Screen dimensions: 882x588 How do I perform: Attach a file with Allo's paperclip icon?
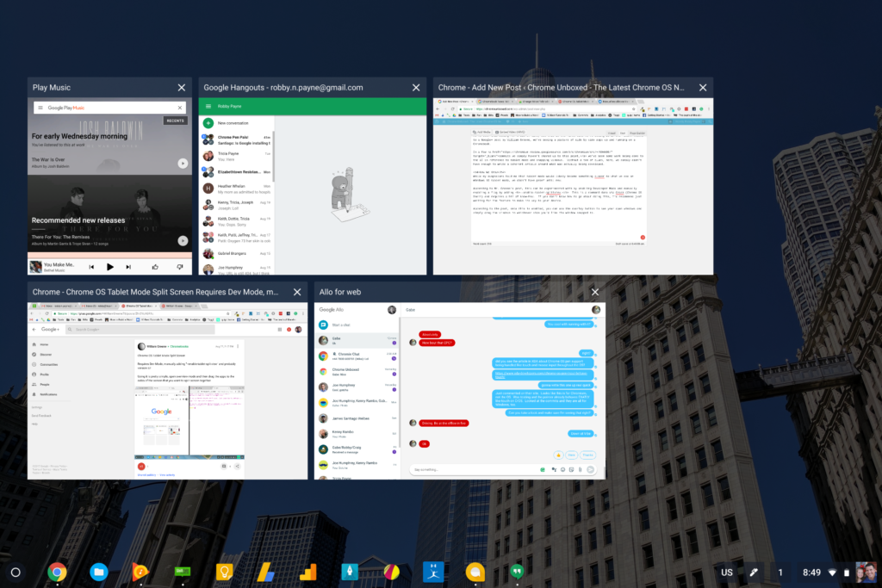click(x=580, y=469)
